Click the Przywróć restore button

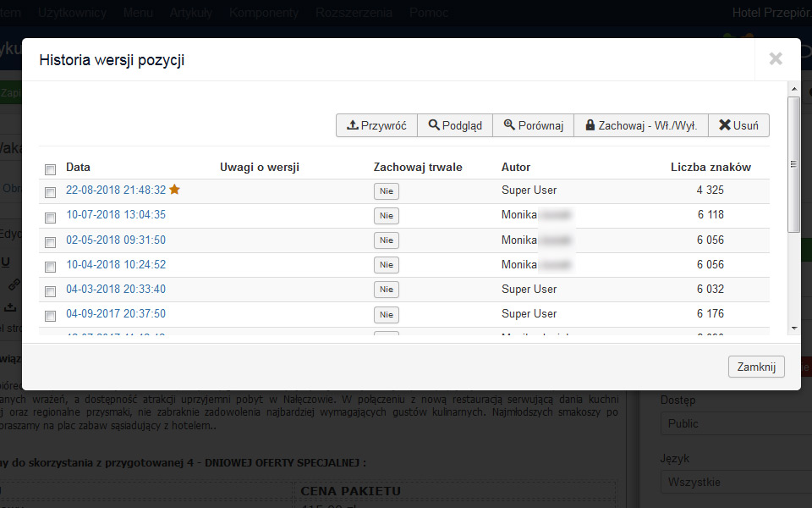click(376, 125)
